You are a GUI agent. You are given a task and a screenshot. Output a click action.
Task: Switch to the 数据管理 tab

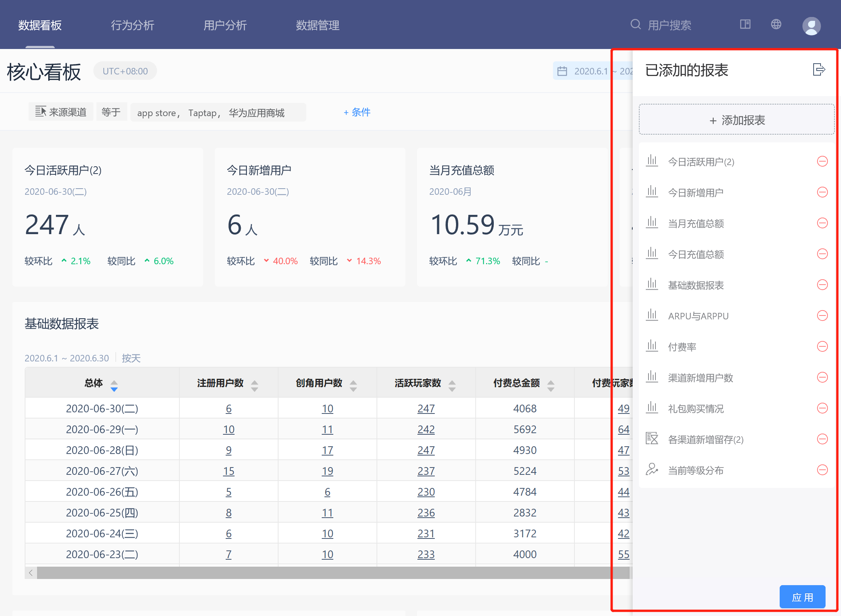pyautogui.click(x=318, y=25)
